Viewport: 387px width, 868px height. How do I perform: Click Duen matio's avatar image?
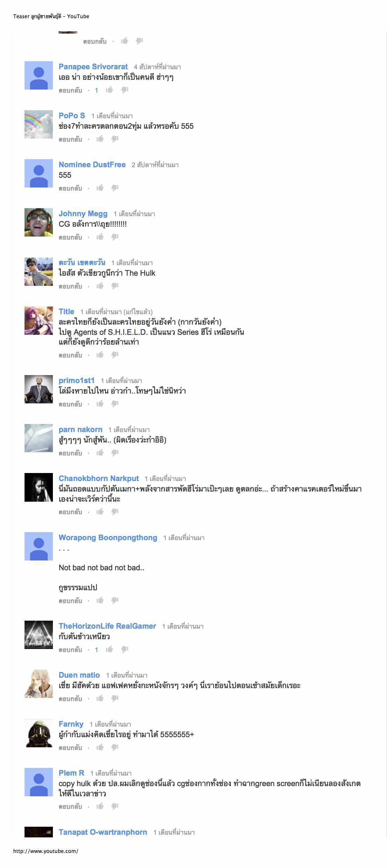click(39, 684)
